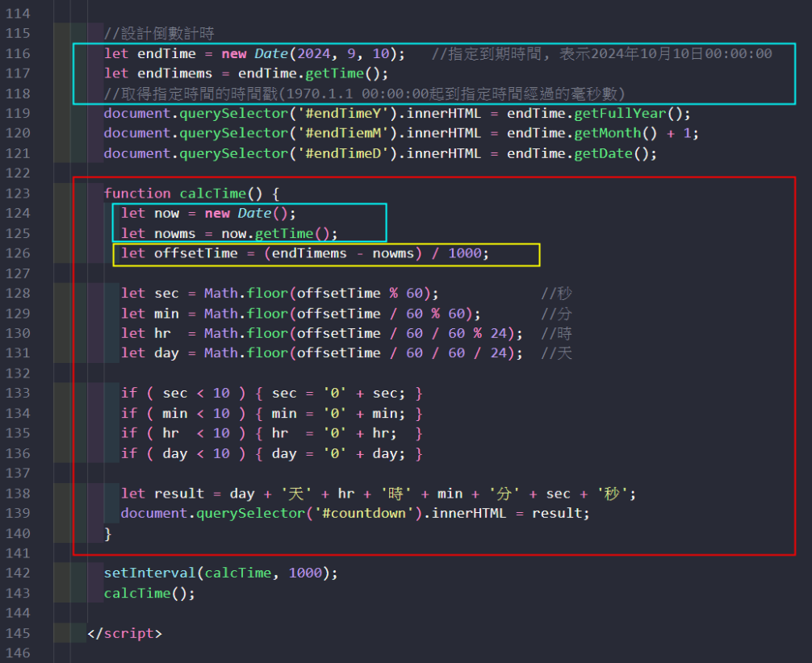This screenshot has height=663, width=812.
Task: Click the nowms variable declaration on line 125
Action: [175, 233]
